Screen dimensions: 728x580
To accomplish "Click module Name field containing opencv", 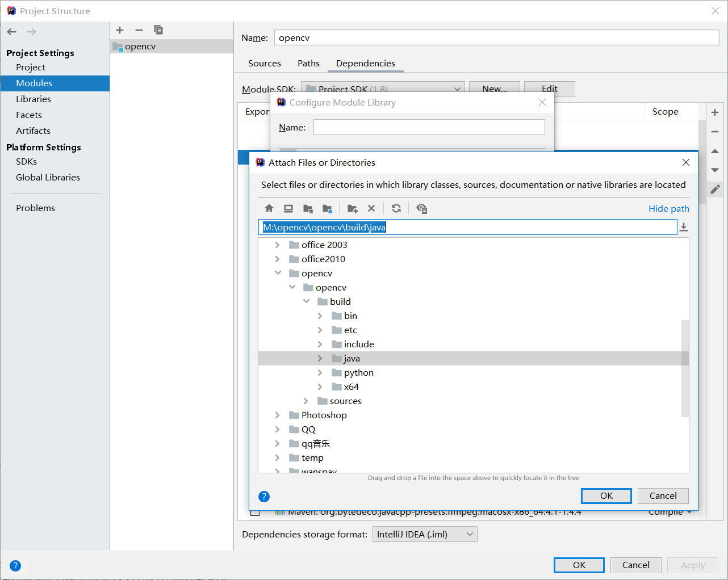I will (x=497, y=37).
